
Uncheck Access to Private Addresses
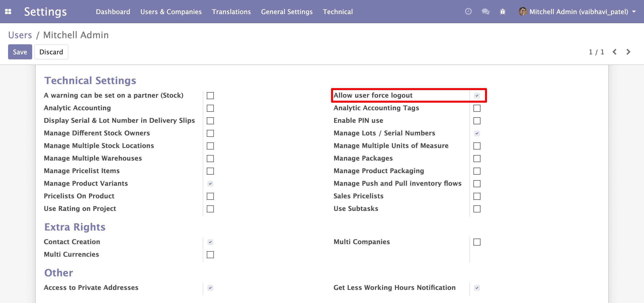point(210,288)
